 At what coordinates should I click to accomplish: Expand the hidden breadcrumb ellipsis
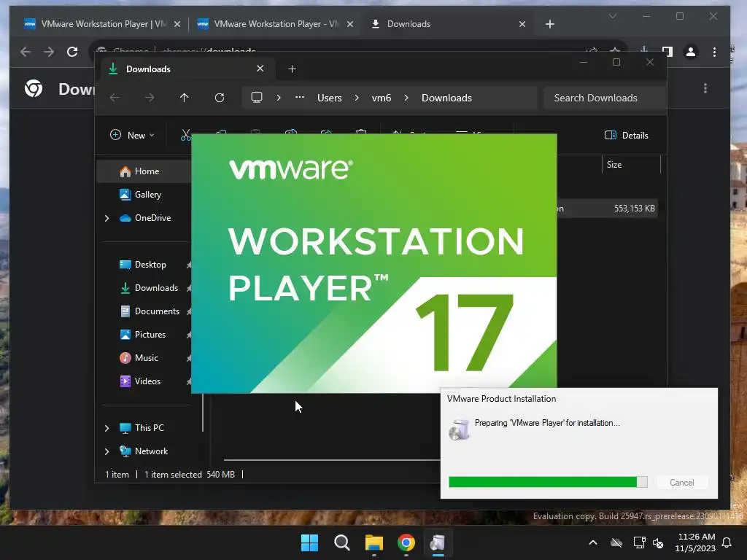pos(300,97)
